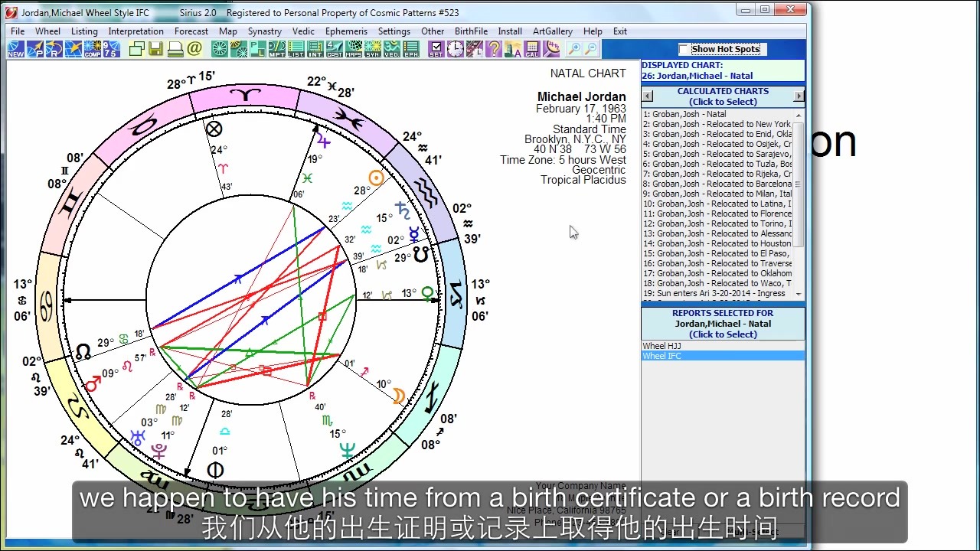Click the VED. Vedic icon

[x=392, y=49]
